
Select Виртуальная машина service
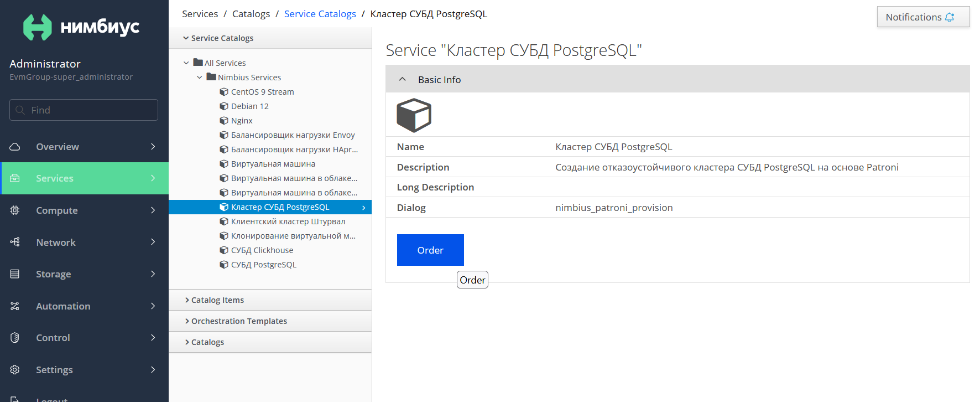pyautogui.click(x=273, y=164)
